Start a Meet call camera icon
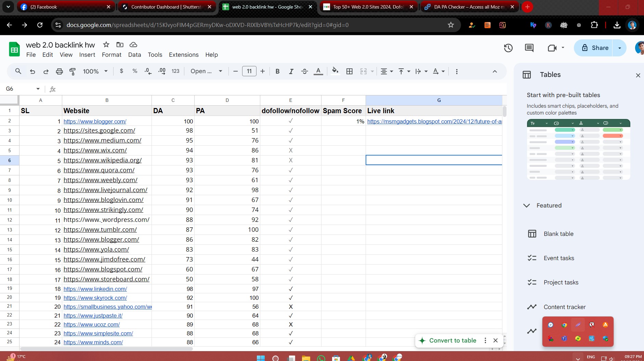Image resolution: width=644 pixels, height=361 pixels. click(552, 48)
